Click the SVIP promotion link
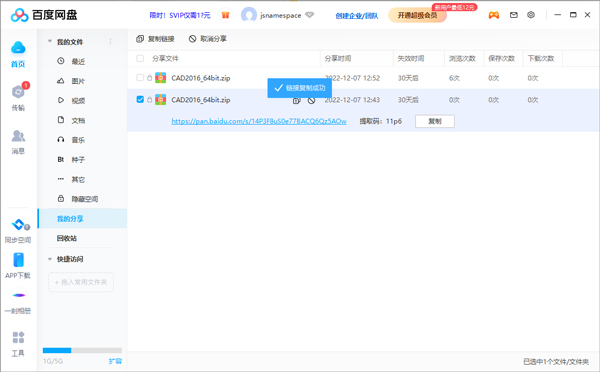The width and height of the screenshot is (600, 372). pyautogui.click(x=180, y=15)
